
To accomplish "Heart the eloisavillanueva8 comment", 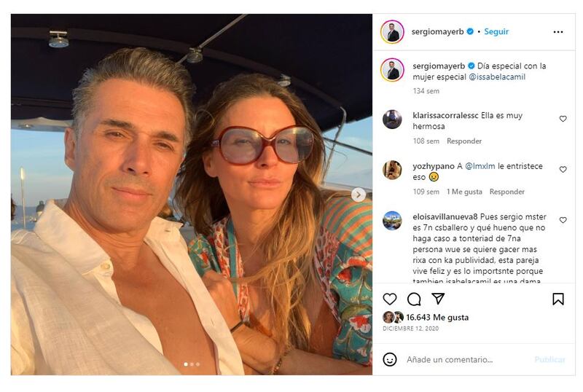I will 563,220.
